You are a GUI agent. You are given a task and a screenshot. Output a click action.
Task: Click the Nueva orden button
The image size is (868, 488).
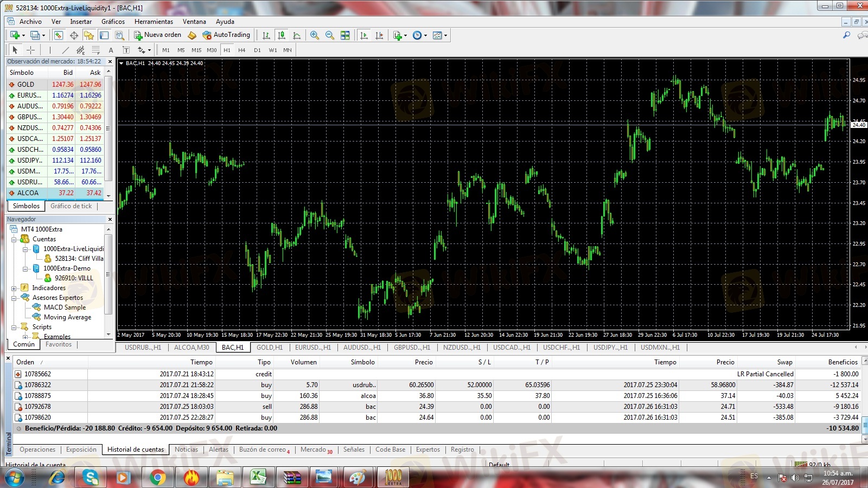[x=158, y=35]
